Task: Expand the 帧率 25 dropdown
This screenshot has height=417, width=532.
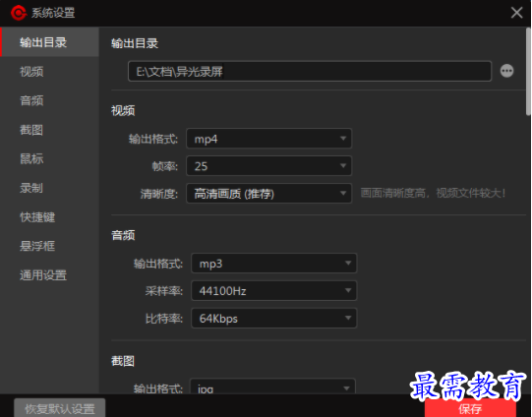Action: [268, 166]
